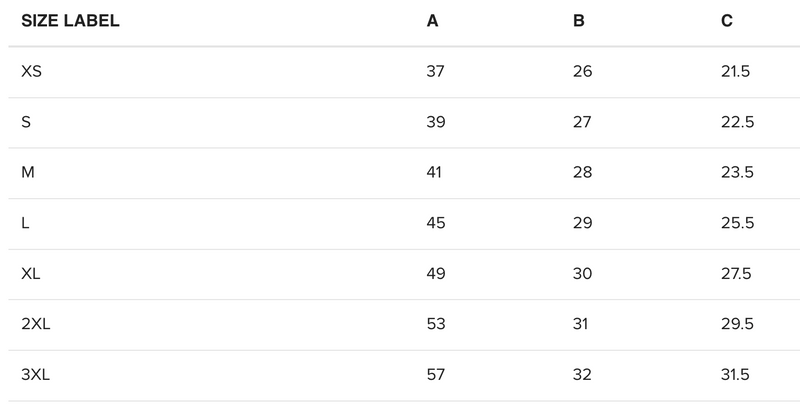800x410 pixels.
Task: Select the S size label
Action: [x=26, y=123]
